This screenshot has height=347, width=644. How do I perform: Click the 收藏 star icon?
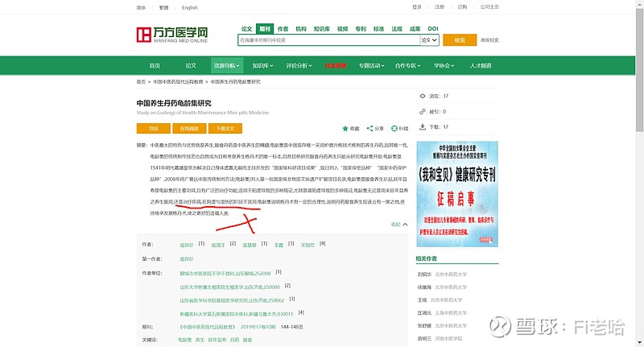pyautogui.click(x=345, y=129)
